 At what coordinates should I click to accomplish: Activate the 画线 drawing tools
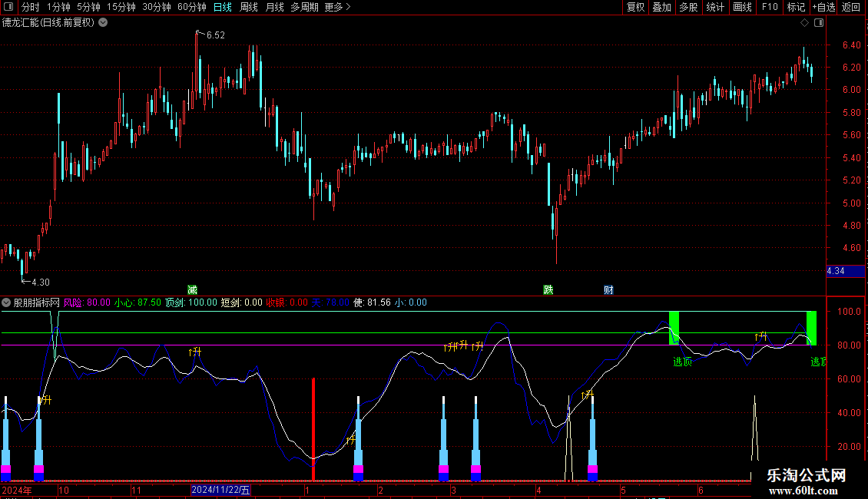[742, 7]
